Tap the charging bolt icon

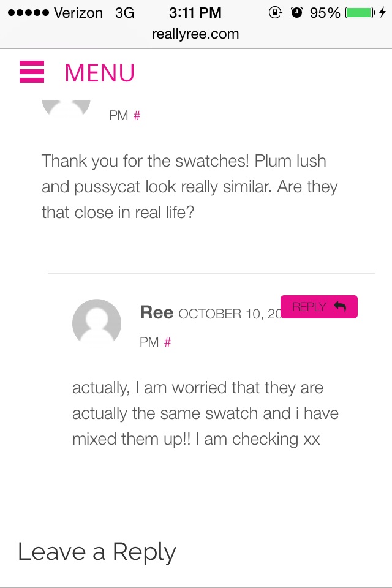click(x=382, y=13)
